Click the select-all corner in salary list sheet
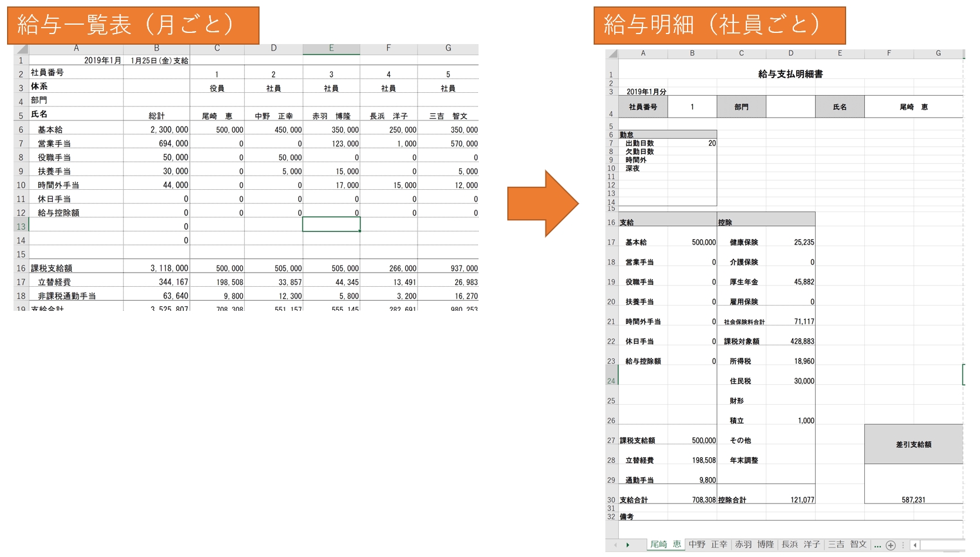 (21, 49)
